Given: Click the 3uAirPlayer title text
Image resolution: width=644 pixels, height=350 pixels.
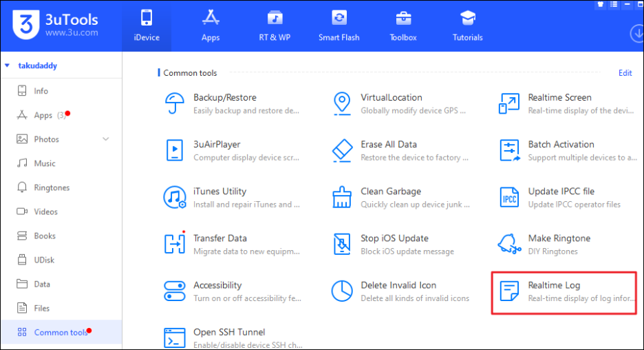Looking at the screenshot, I should (x=217, y=145).
